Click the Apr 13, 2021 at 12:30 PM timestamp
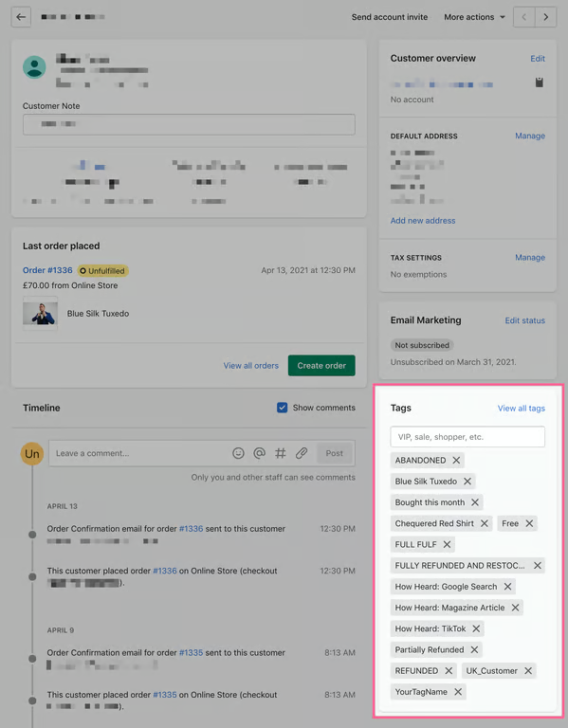568x728 pixels. [308, 270]
